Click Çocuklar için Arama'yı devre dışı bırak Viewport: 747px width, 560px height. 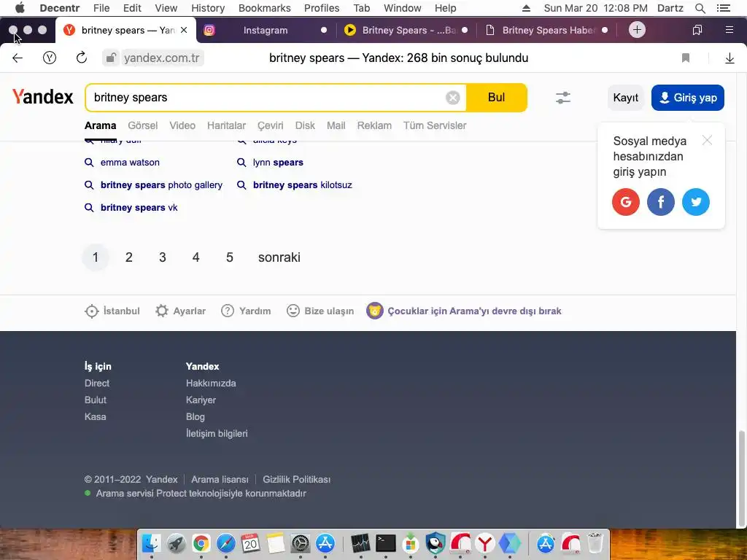[464, 311]
